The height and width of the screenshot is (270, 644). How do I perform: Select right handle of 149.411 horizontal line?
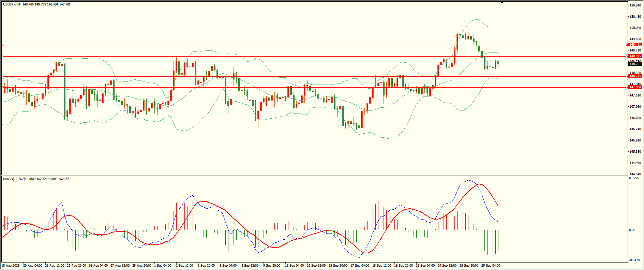[x=627, y=45]
